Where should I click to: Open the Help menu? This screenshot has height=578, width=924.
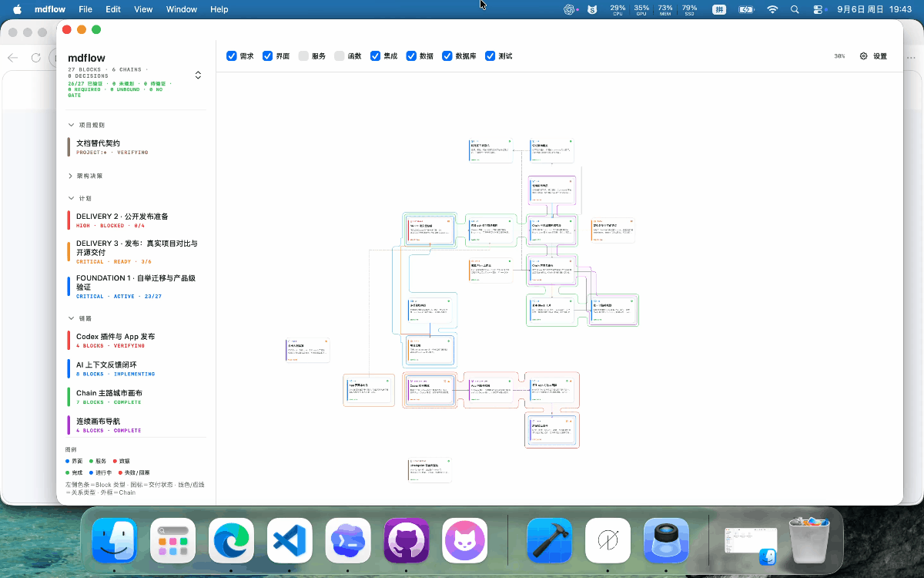click(219, 9)
